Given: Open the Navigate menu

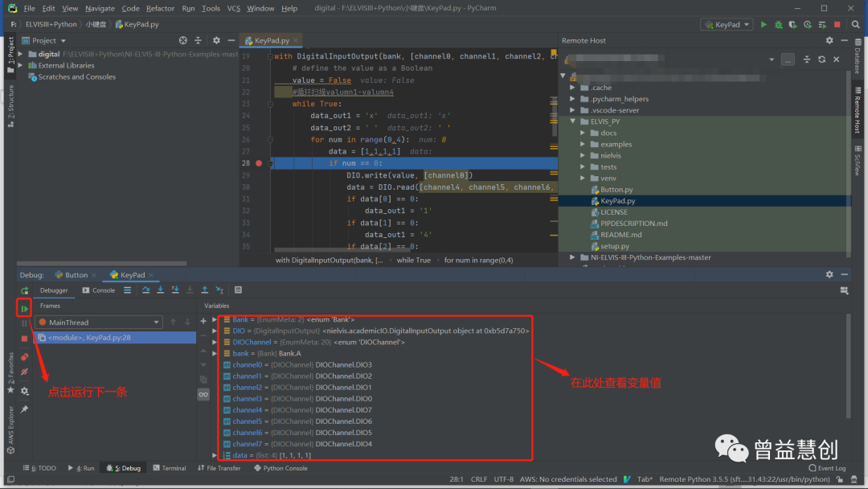Looking at the screenshot, I should click(100, 8).
